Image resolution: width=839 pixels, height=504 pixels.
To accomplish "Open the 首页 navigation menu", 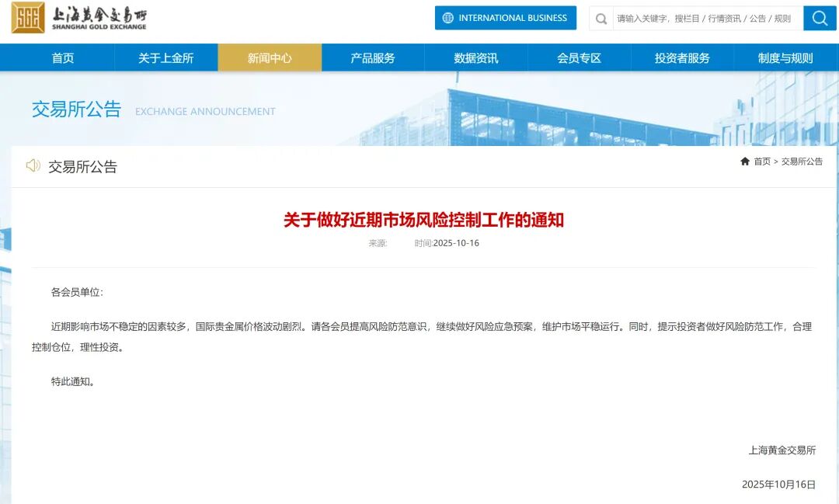I will click(x=62, y=57).
